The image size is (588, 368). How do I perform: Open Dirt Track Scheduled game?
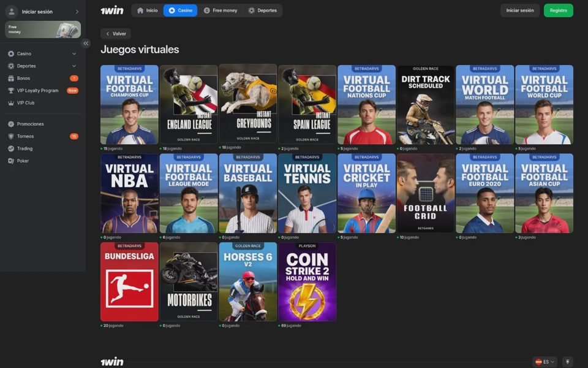426,105
